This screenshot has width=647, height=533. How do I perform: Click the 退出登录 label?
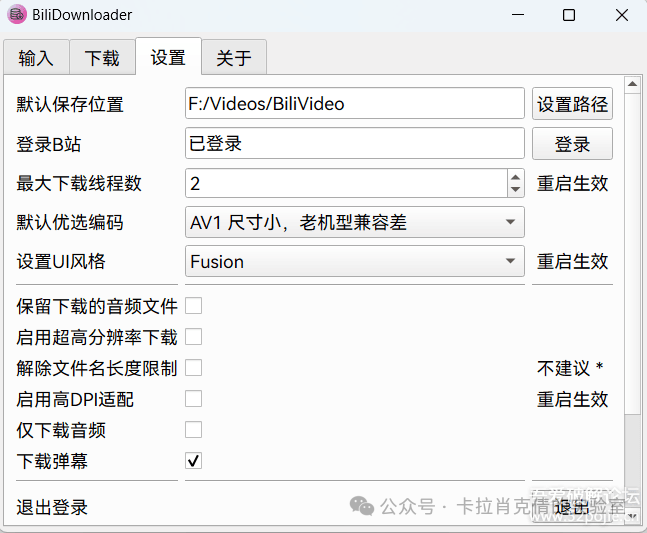(52, 507)
